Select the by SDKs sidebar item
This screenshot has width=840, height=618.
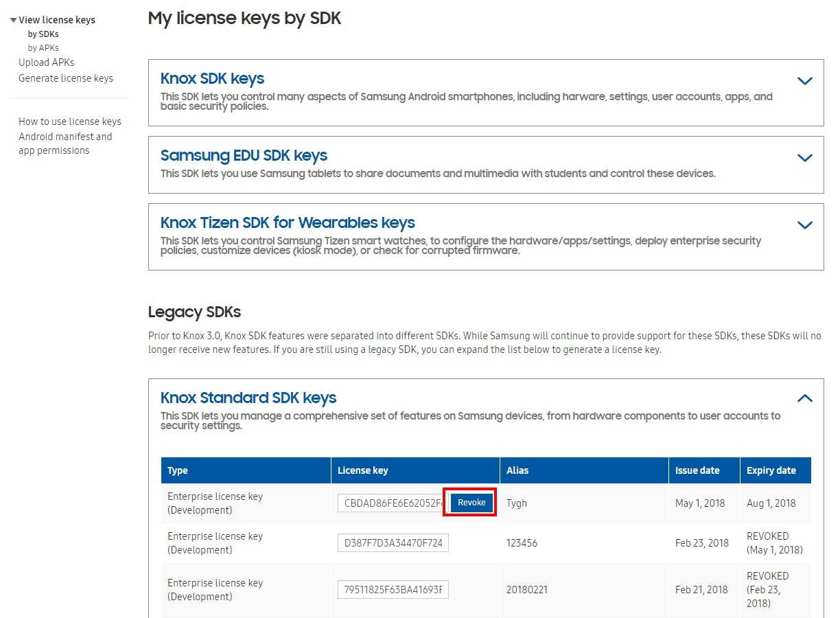[x=43, y=34]
